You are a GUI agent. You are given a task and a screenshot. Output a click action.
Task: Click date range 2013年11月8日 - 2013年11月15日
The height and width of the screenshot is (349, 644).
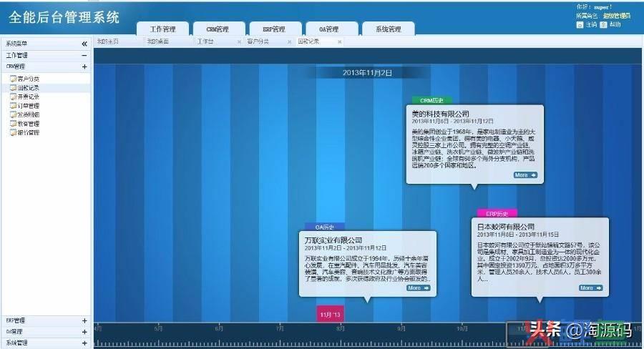(518, 235)
